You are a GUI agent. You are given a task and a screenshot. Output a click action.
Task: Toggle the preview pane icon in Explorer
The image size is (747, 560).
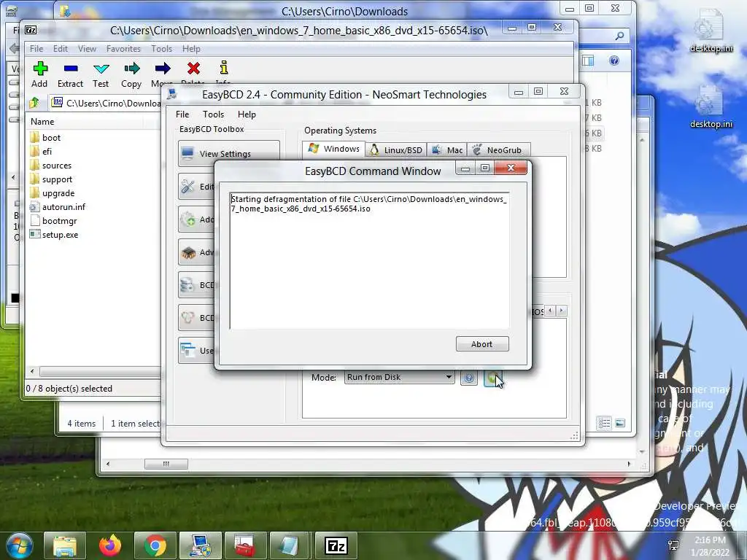click(x=589, y=61)
